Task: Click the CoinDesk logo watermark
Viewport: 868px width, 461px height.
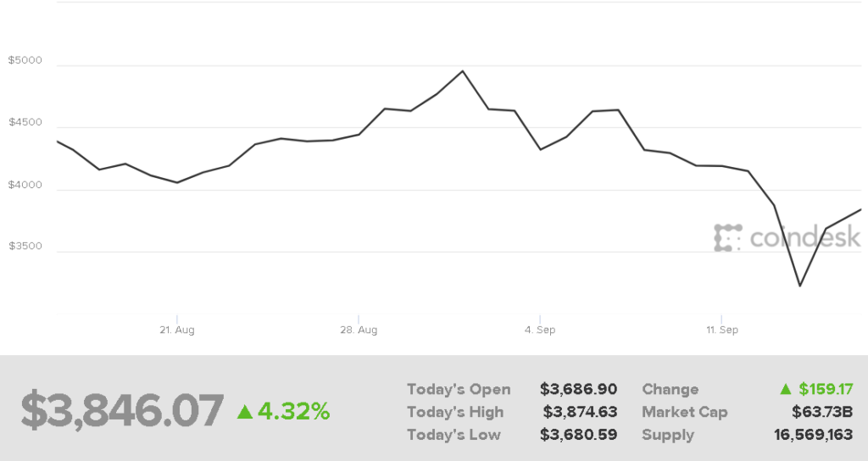Action: click(x=787, y=238)
